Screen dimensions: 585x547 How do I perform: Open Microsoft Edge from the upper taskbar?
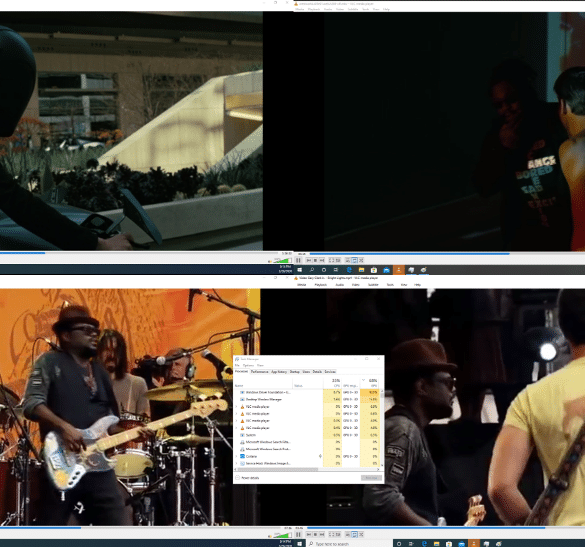coord(349,270)
